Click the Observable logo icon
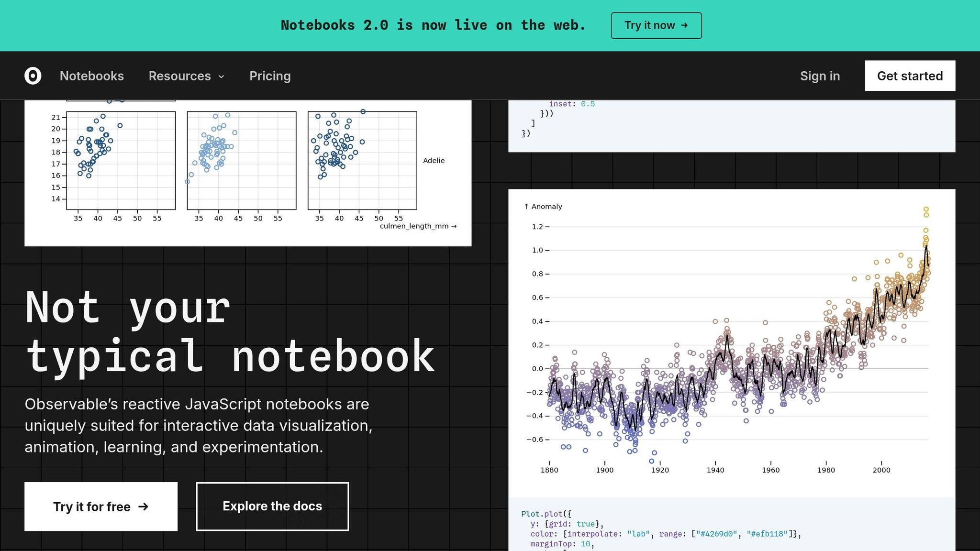This screenshot has width=980, height=551. coord(33,76)
